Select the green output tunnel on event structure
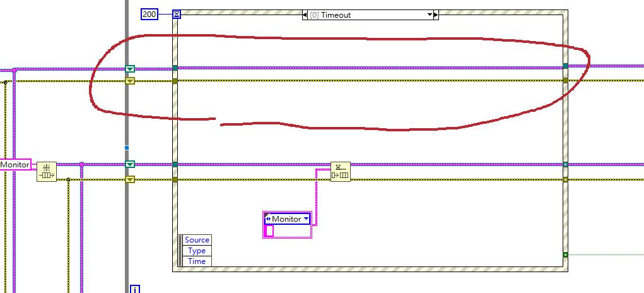The width and height of the screenshot is (644, 293). click(565, 254)
